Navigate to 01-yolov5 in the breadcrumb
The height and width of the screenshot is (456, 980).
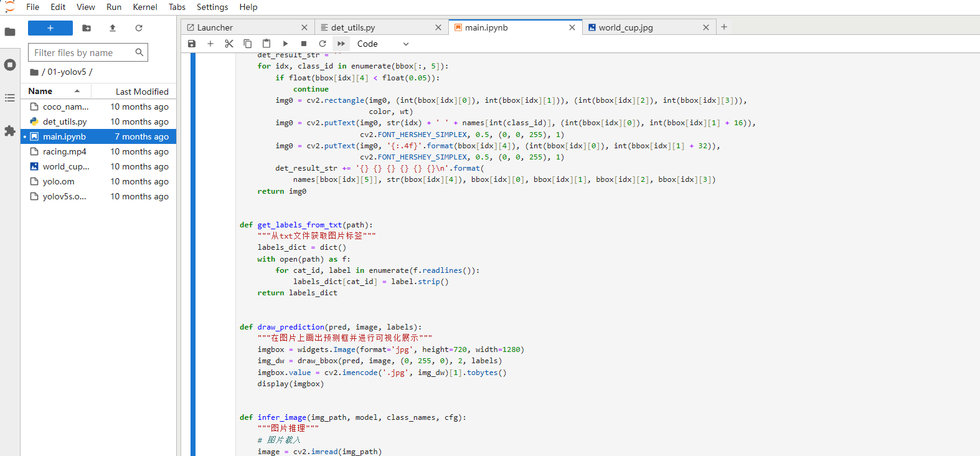[67, 72]
